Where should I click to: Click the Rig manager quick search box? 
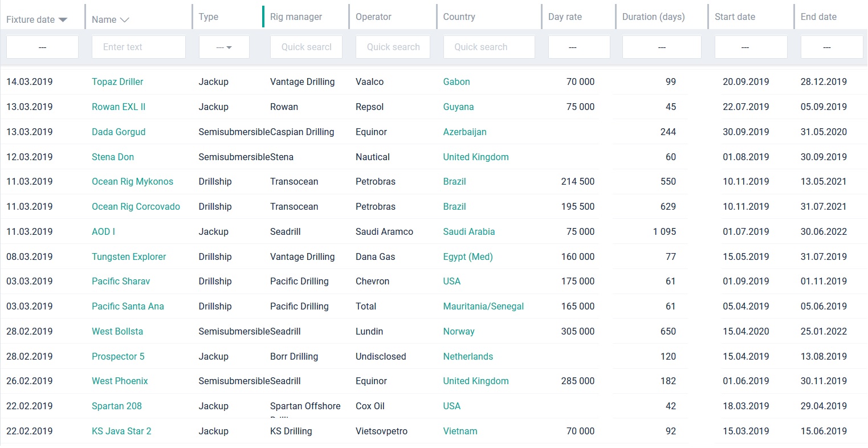tap(306, 47)
